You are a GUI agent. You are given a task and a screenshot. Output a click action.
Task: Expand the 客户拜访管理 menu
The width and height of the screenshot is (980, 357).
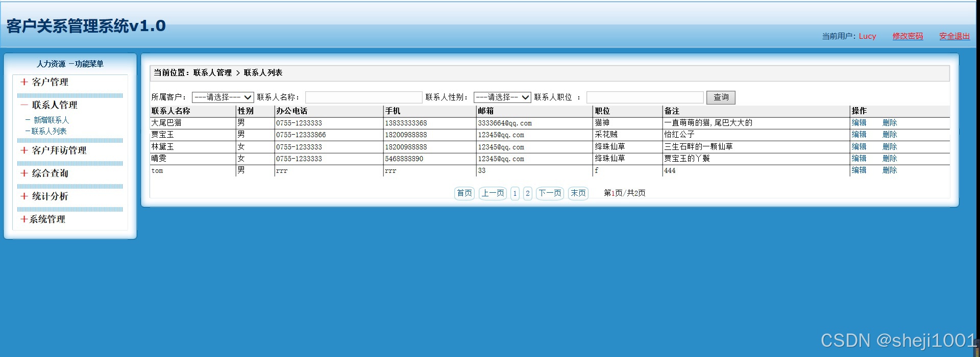(54, 150)
